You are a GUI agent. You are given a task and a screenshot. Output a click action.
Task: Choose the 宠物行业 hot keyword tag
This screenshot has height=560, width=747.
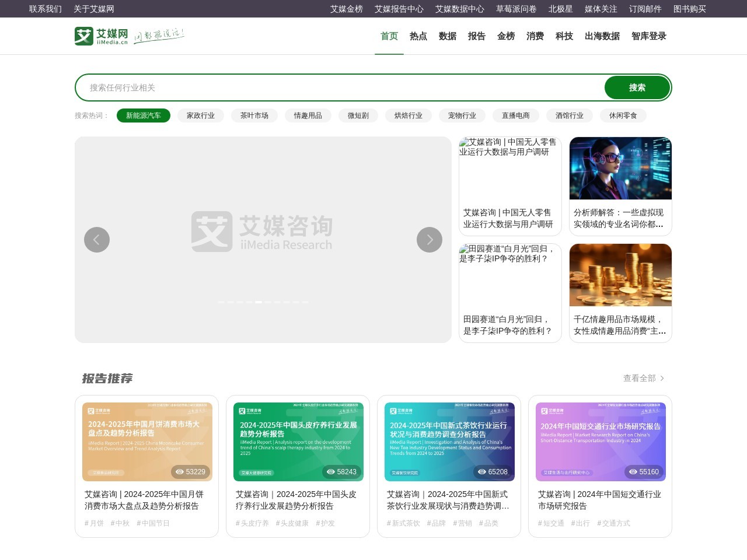tap(462, 116)
